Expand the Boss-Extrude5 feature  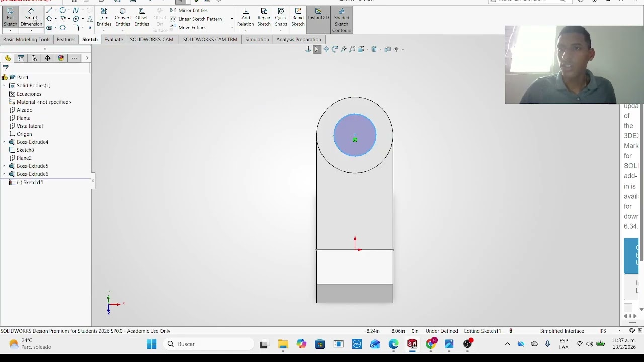point(4,166)
